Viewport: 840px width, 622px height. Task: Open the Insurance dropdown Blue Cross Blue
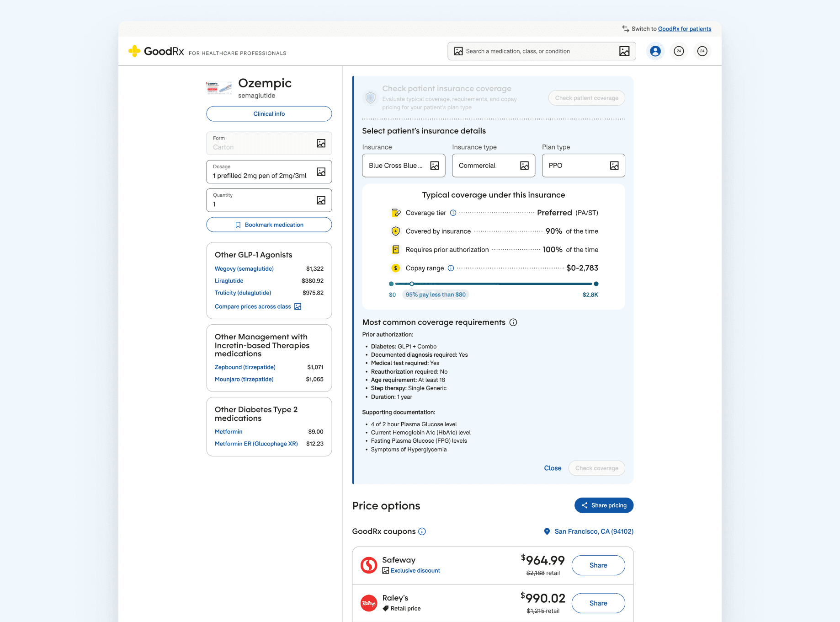(404, 166)
